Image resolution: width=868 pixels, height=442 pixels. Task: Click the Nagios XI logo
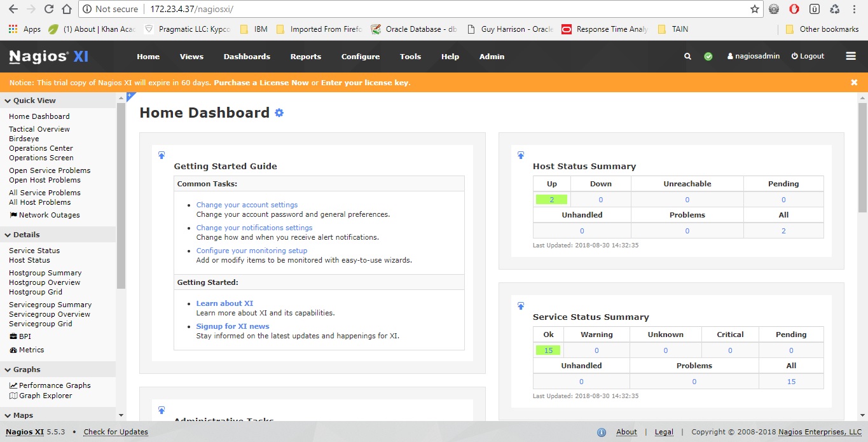49,57
